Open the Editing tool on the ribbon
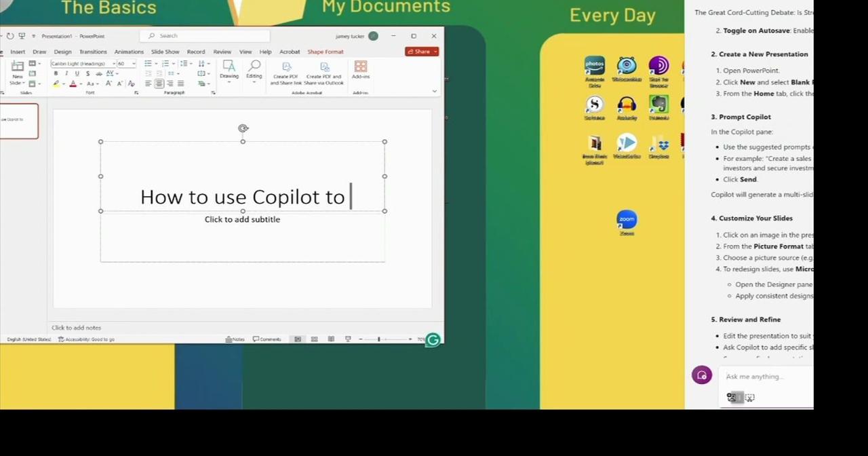The height and width of the screenshot is (456, 868). (x=254, y=73)
